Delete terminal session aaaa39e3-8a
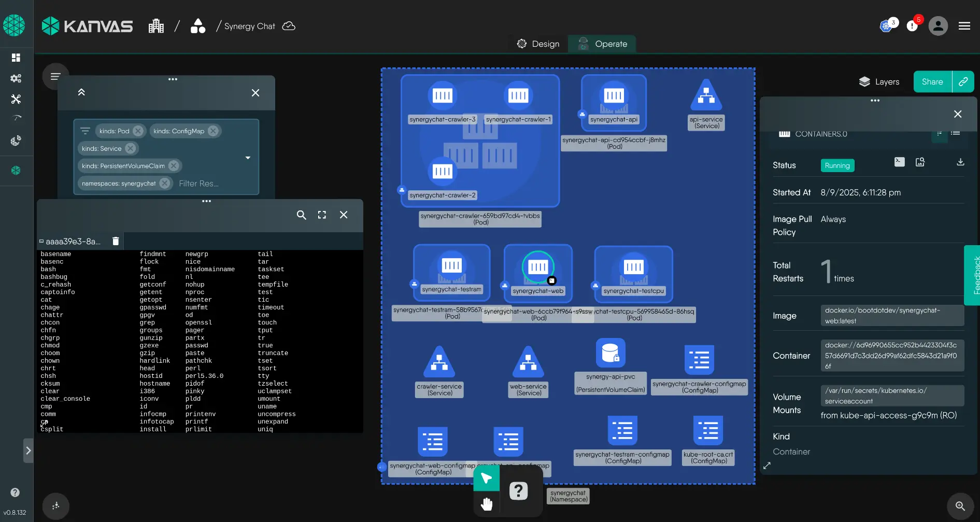This screenshot has width=980, height=522. point(116,241)
